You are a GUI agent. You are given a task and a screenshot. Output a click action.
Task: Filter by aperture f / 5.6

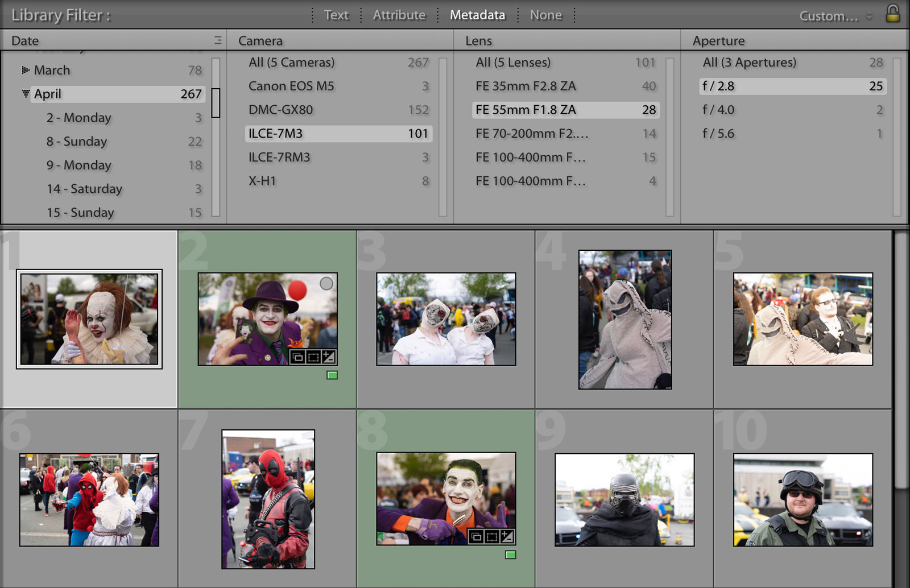point(792,134)
